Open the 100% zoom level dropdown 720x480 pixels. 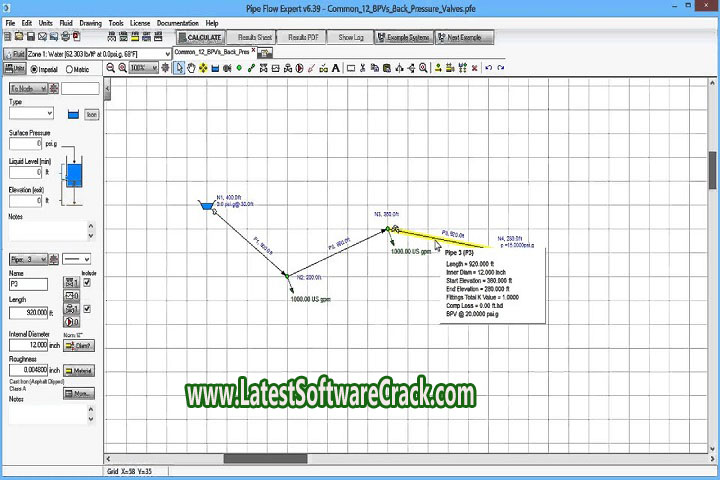click(x=155, y=68)
